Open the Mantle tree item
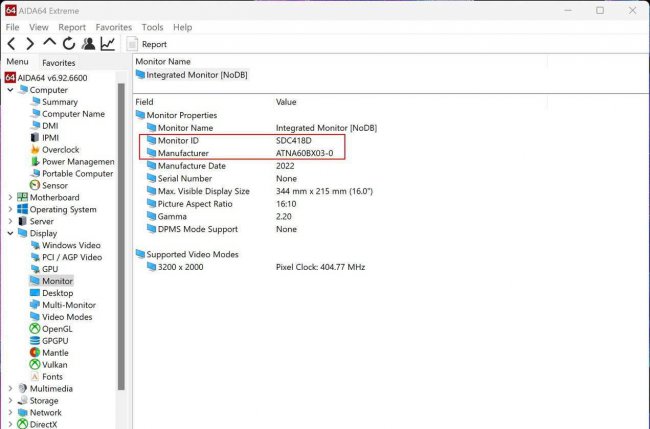Image resolution: width=650 pixels, height=429 pixels. 49,353
